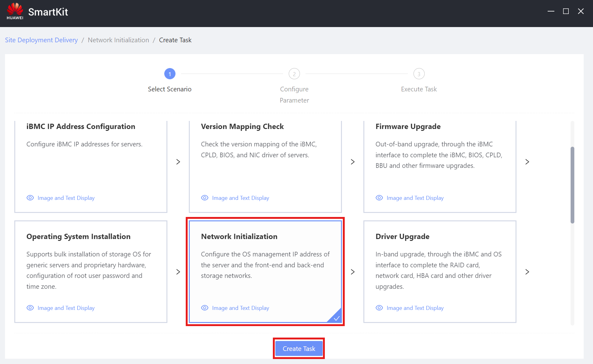
Task: Click arrow after Version Mapping Check card
Action: tap(353, 162)
